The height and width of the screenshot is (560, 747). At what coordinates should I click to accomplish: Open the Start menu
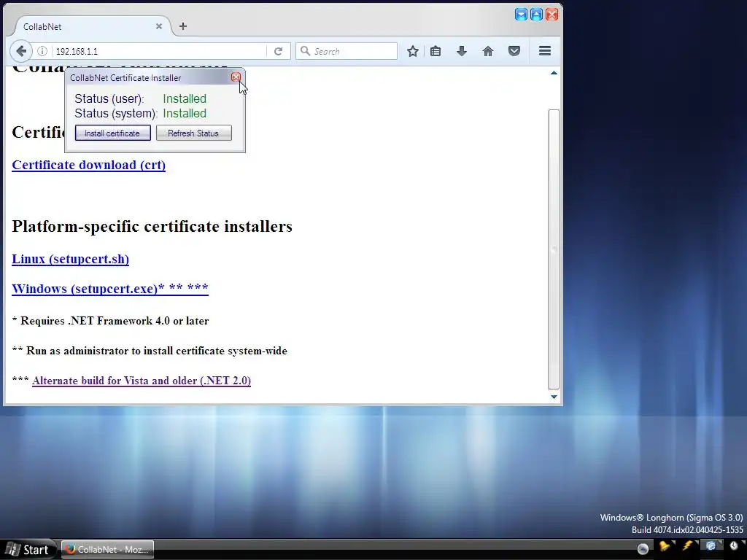pyautogui.click(x=28, y=550)
